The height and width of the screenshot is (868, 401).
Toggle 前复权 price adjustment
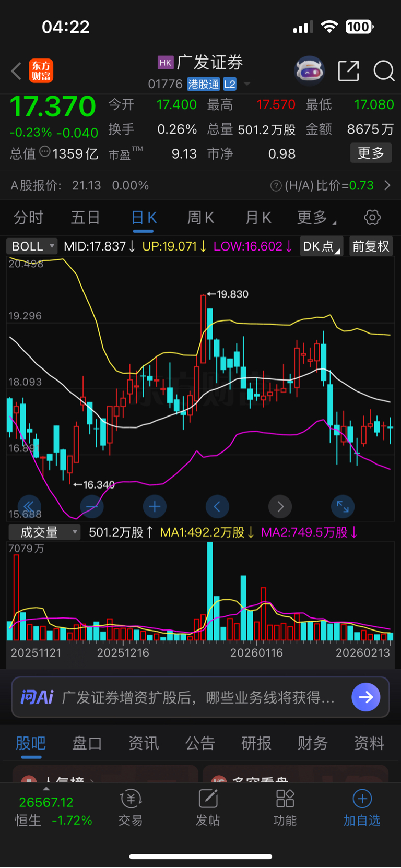click(371, 246)
